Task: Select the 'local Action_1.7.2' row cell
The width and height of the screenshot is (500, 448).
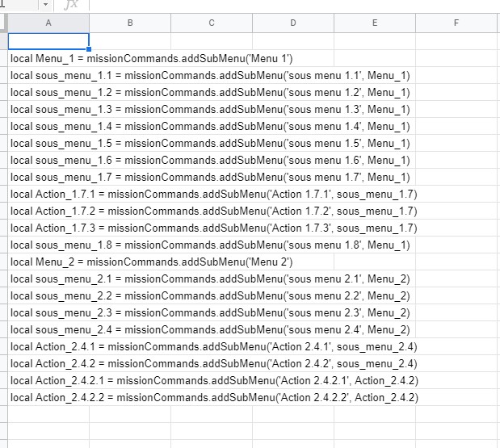Action: (x=48, y=211)
